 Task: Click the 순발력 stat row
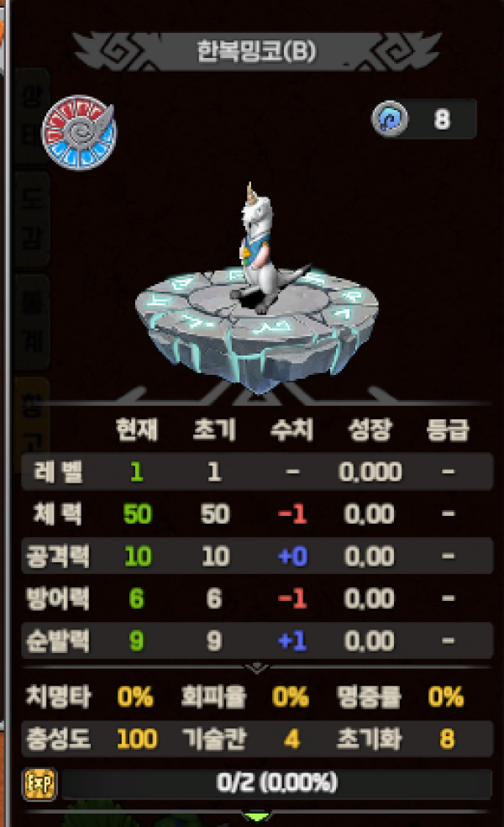[257, 640]
